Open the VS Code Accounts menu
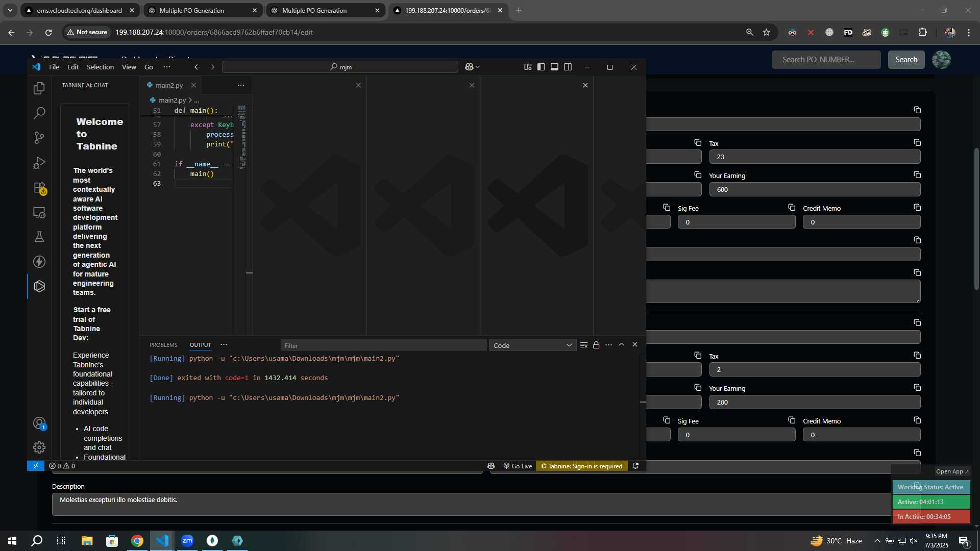 tap(39, 423)
